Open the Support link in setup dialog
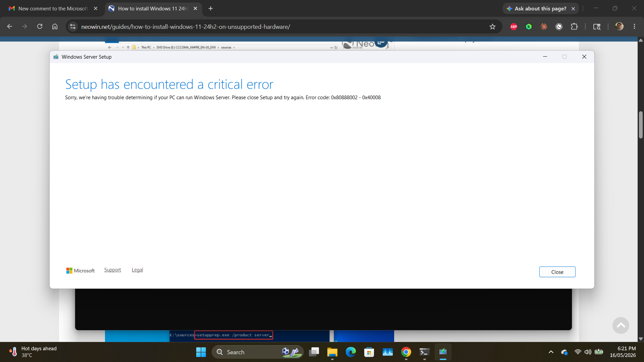 tap(113, 270)
